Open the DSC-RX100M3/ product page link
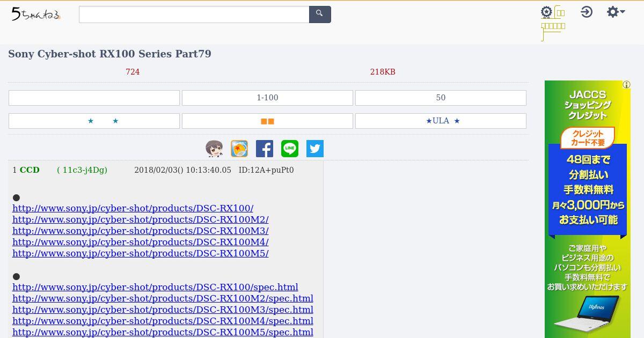This screenshot has width=644, height=338. coord(141,231)
